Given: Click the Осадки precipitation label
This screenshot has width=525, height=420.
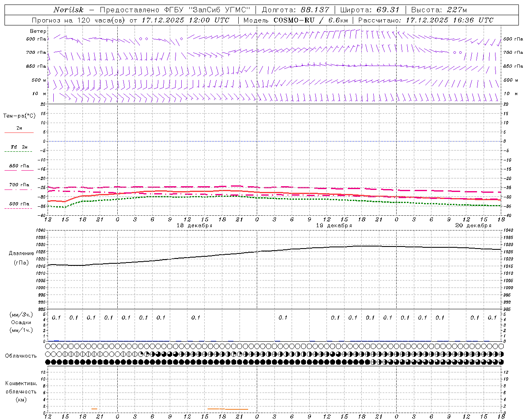Looking at the screenshot, I should pyautogui.click(x=21, y=322).
